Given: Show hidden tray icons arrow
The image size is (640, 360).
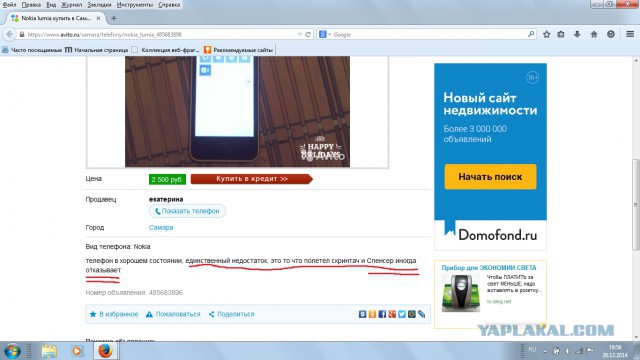Looking at the screenshot, I should (x=545, y=351).
